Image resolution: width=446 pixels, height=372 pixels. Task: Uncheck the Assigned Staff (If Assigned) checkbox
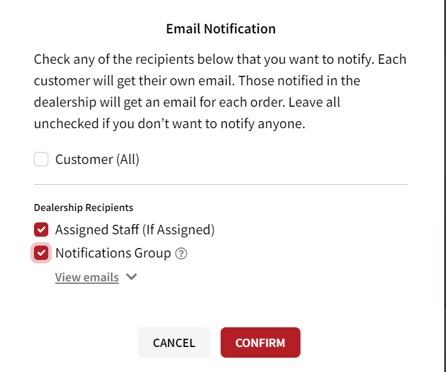[41, 230]
